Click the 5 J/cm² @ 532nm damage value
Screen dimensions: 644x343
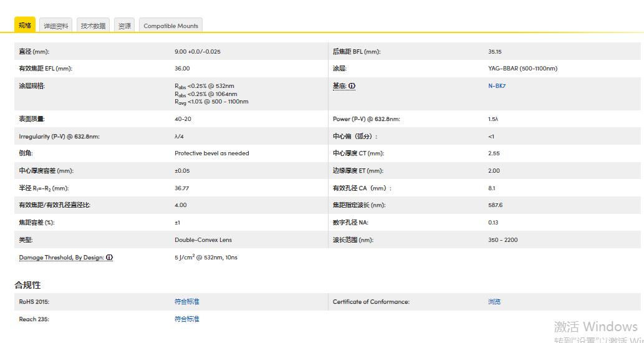206,258
